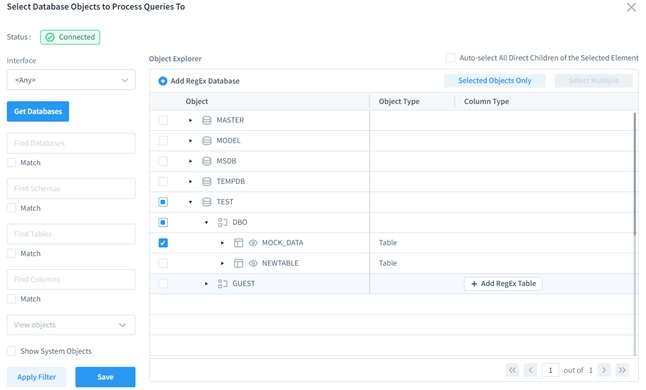The width and height of the screenshot is (646, 390).
Task: Toggle the eye icon next to MOCK_DATA
Action: pyautogui.click(x=253, y=243)
